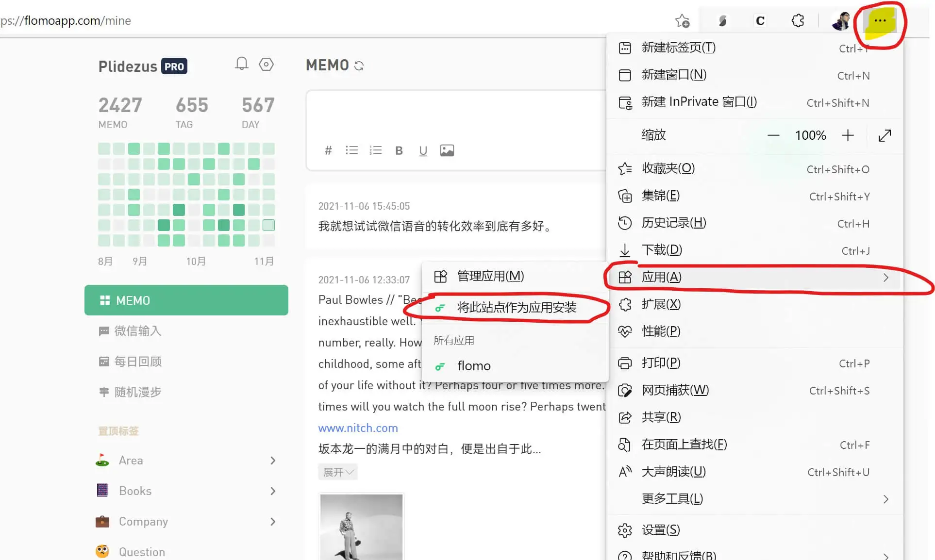This screenshot has height=560, width=935.
Task: Go to 微信输入 in sidebar
Action: pos(137,331)
